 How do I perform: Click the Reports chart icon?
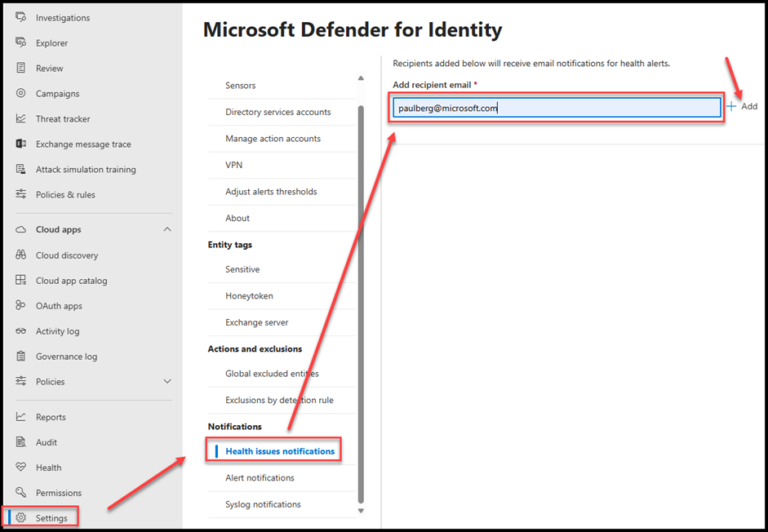20,416
